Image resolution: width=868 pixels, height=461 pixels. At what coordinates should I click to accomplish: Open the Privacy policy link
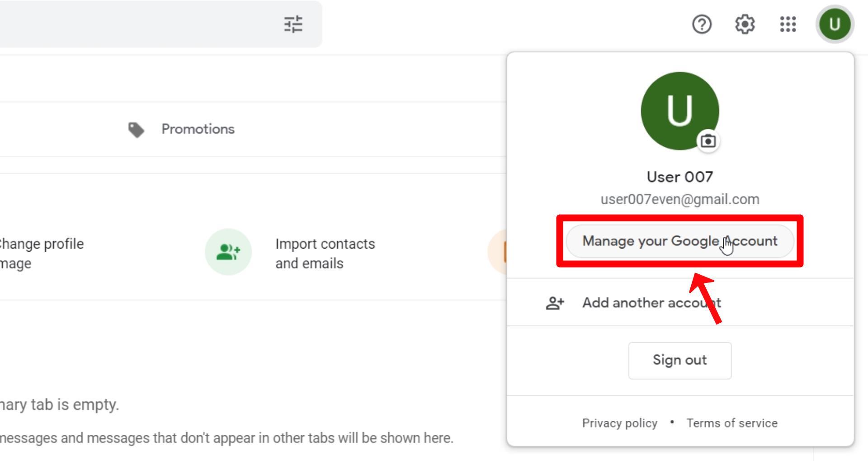pyautogui.click(x=619, y=423)
